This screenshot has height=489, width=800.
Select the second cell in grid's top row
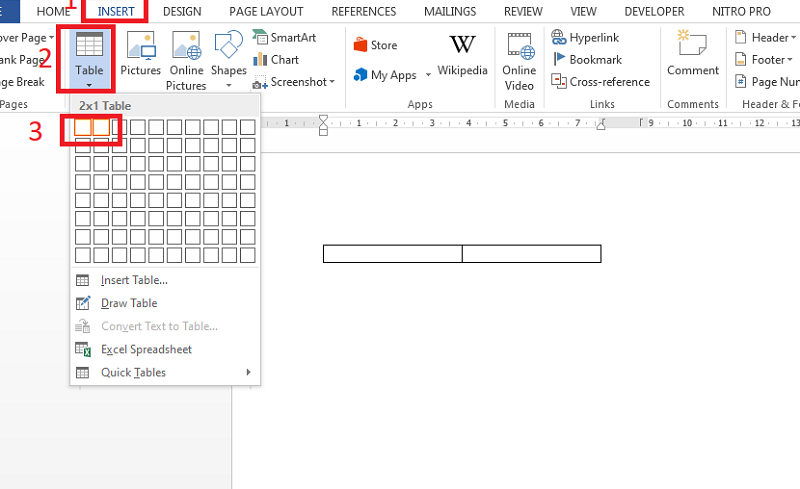pos(101,127)
